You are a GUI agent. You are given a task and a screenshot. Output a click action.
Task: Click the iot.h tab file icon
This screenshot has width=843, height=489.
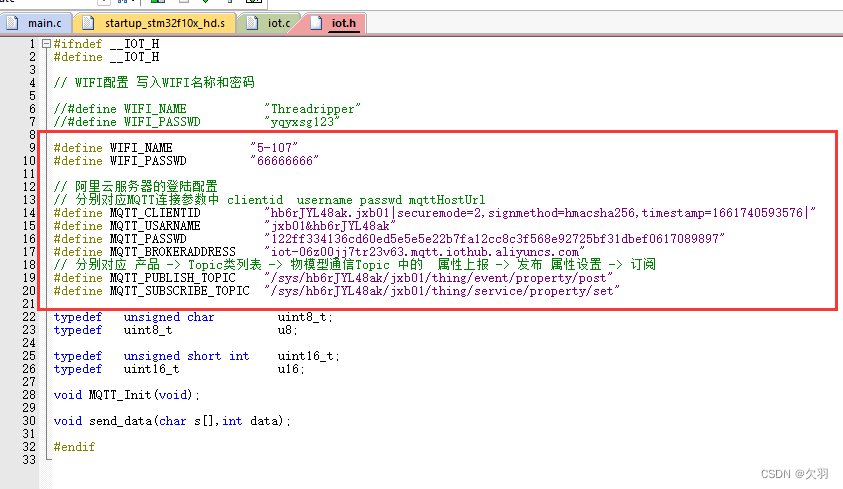click(317, 23)
